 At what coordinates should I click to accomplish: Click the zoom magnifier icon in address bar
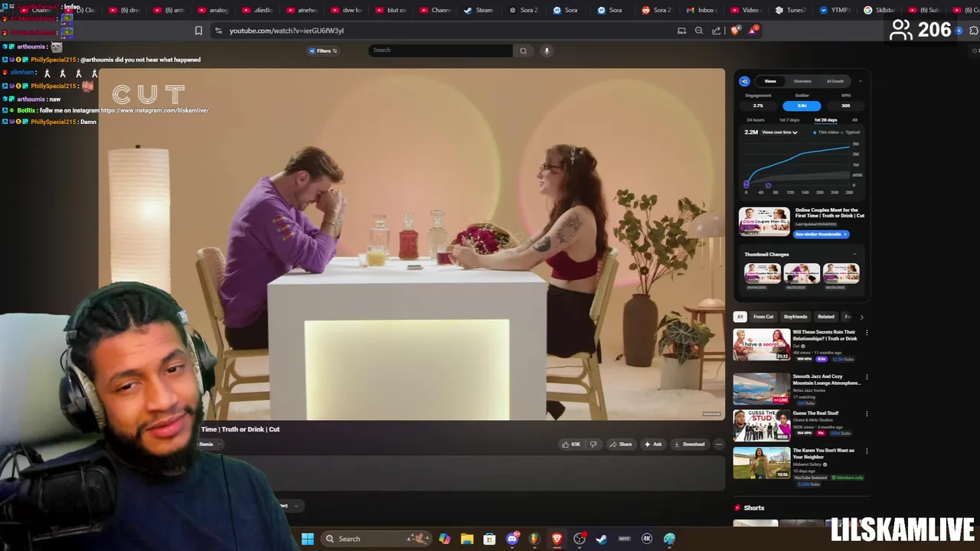pyautogui.click(x=699, y=31)
